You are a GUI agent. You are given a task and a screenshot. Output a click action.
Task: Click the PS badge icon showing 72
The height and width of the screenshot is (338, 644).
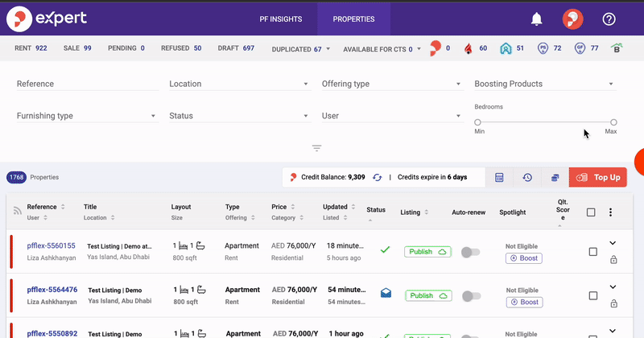(543, 48)
